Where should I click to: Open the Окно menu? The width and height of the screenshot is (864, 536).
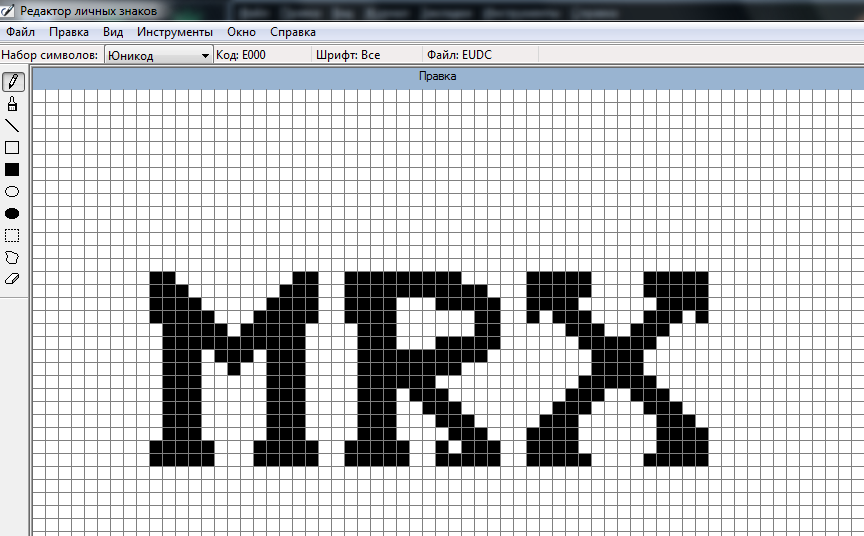pyautogui.click(x=242, y=32)
